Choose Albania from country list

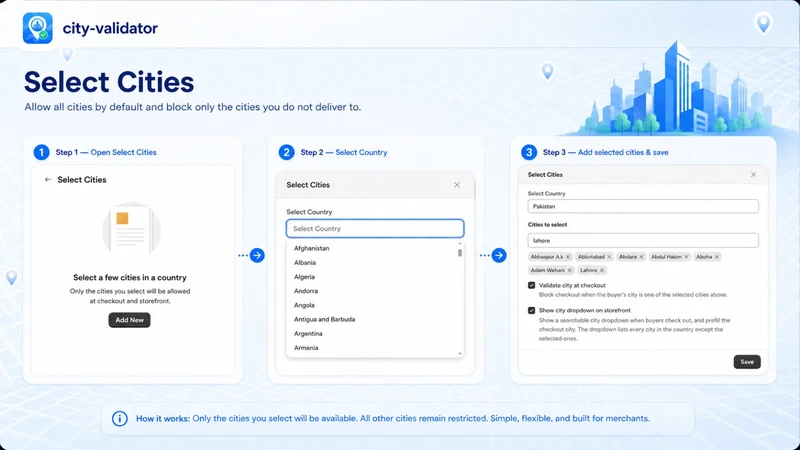tap(305, 263)
